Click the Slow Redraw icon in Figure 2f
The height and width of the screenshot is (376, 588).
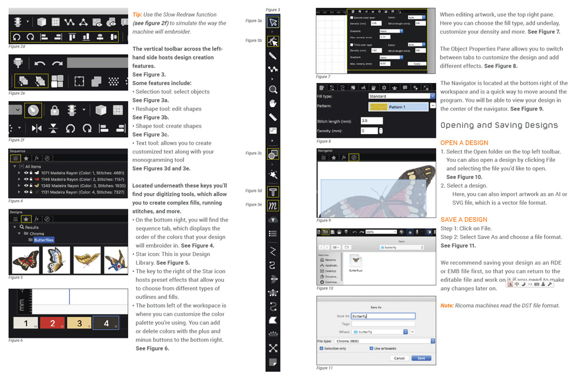tap(34, 110)
